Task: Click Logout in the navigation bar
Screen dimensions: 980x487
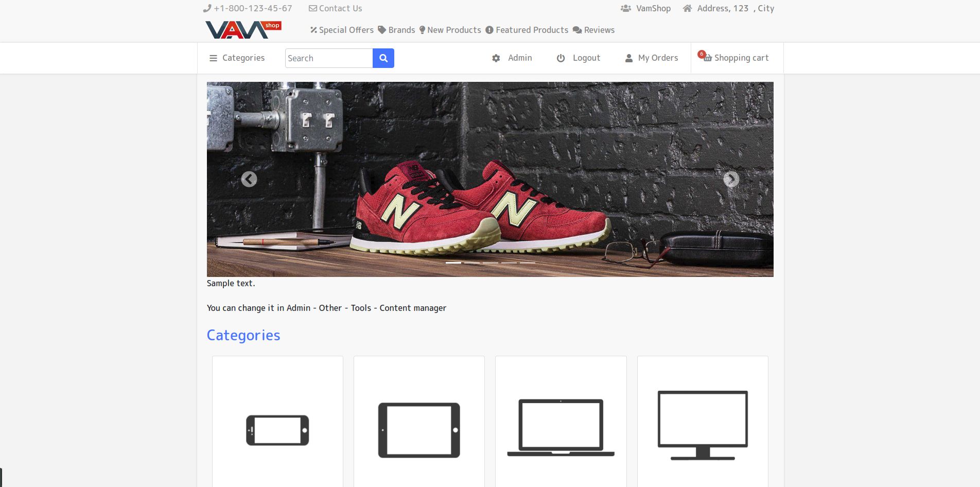Action: point(578,58)
